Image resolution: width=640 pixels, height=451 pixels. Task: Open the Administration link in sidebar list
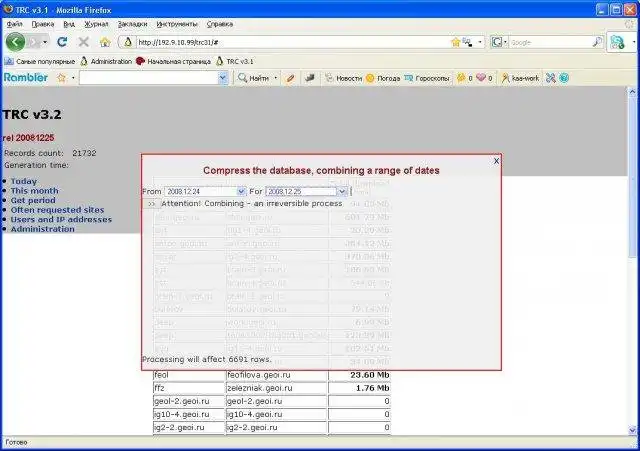pyautogui.click(x=42, y=229)
